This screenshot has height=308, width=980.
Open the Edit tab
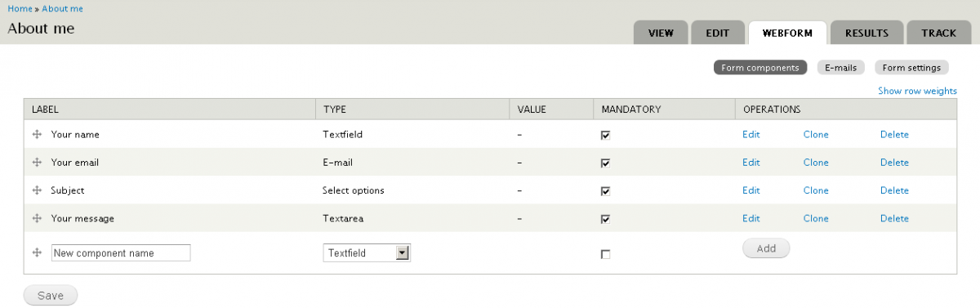click(x=717, y=33)
